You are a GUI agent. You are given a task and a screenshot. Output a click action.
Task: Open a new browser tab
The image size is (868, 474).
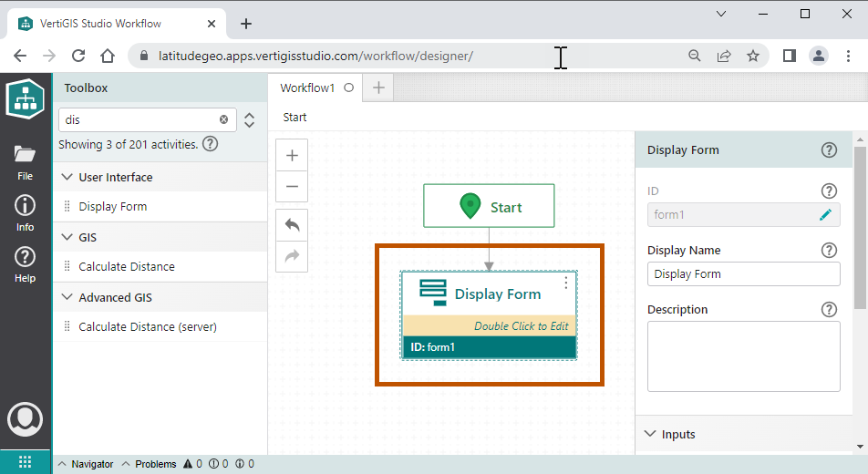point(246,24)
